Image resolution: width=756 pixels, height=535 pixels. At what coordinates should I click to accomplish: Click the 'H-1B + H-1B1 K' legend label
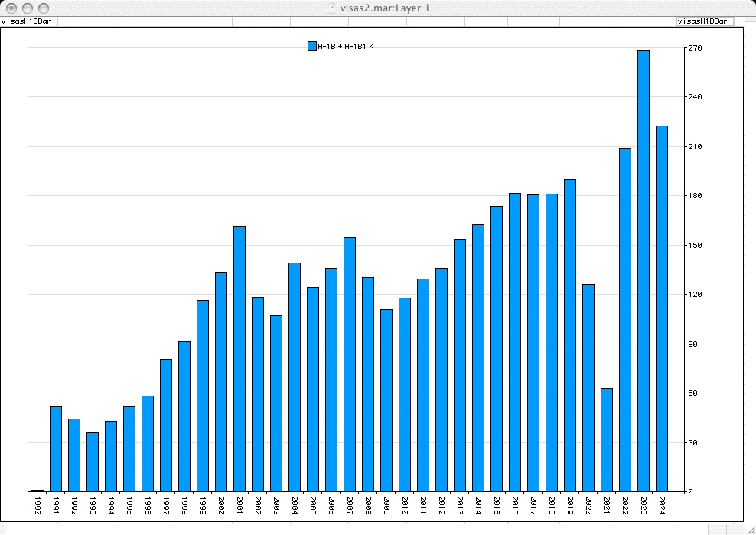click(345, 47)
